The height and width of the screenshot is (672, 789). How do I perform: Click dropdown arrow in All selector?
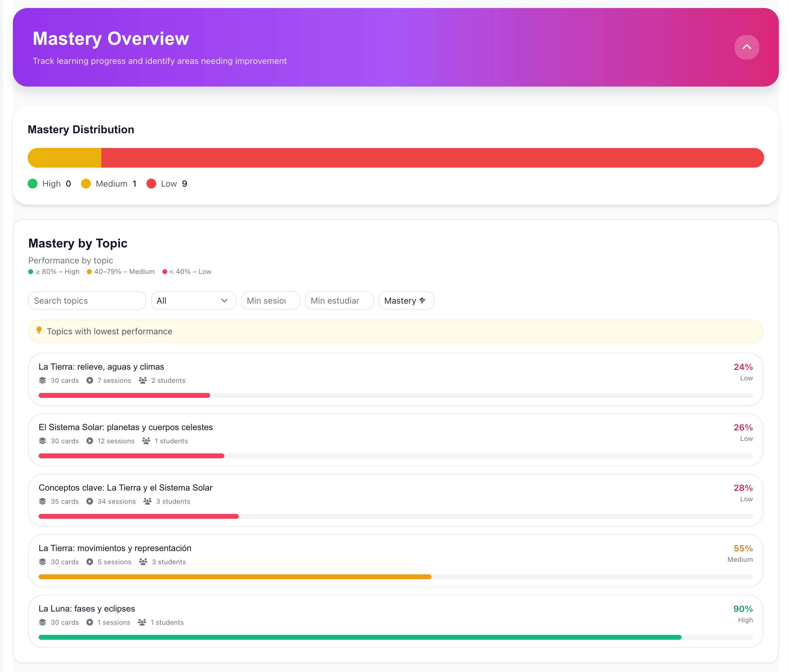click(x=224, y=301)
